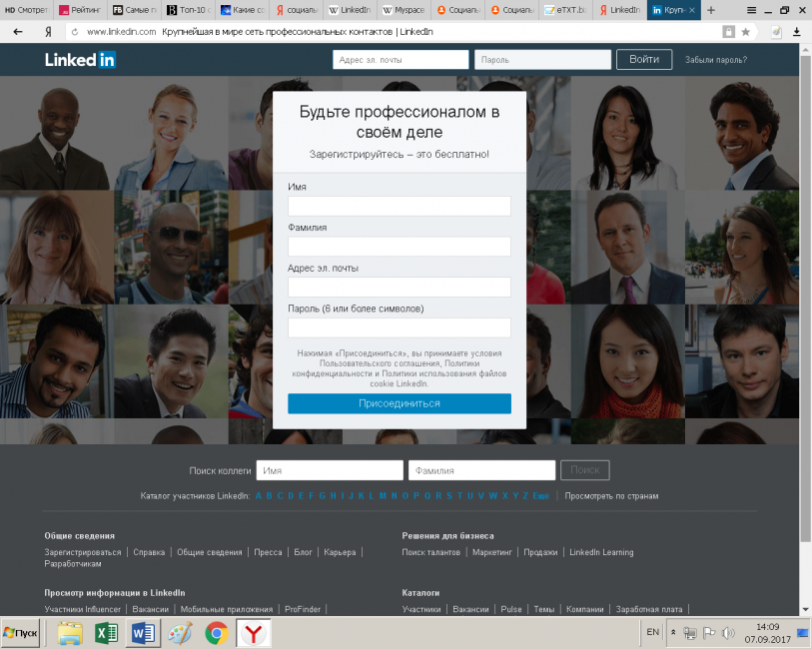The image size is (812, 649).
Task: Open the Справка footer link
Action: click(149, 552)
